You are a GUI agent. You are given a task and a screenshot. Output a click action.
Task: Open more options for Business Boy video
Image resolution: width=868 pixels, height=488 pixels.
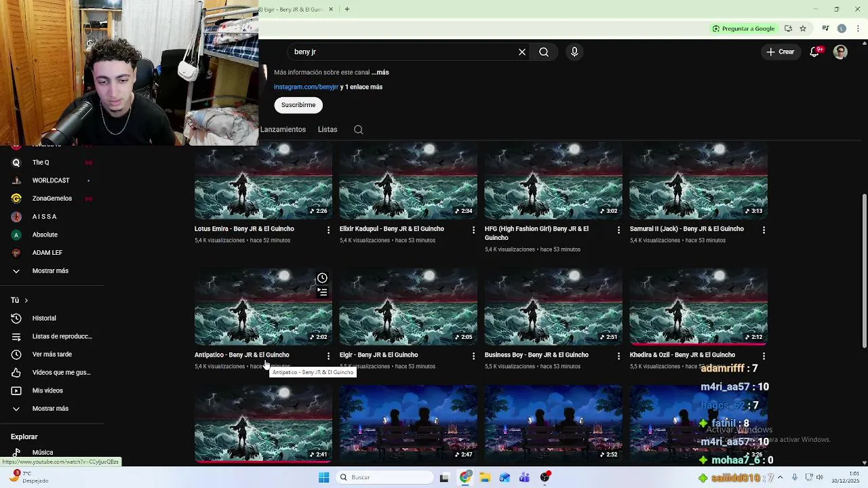click(x=618, y=357)
